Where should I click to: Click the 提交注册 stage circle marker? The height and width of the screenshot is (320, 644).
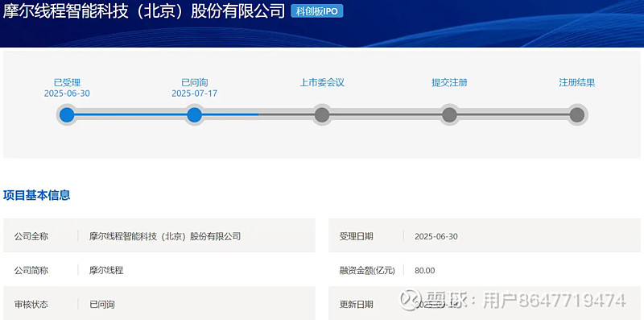[x=449, y=114]
